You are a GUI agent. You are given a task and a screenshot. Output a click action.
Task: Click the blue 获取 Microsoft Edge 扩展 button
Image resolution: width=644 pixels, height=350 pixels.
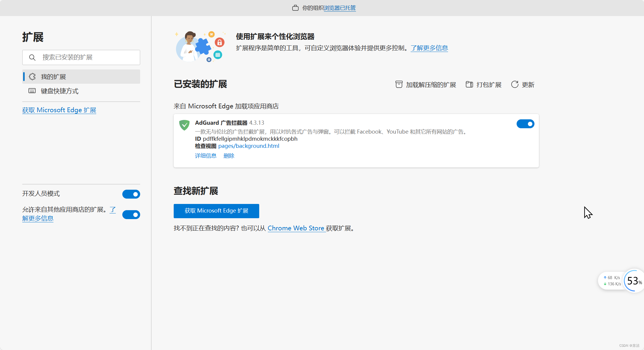pyautogui.click(x=216, y=211)
